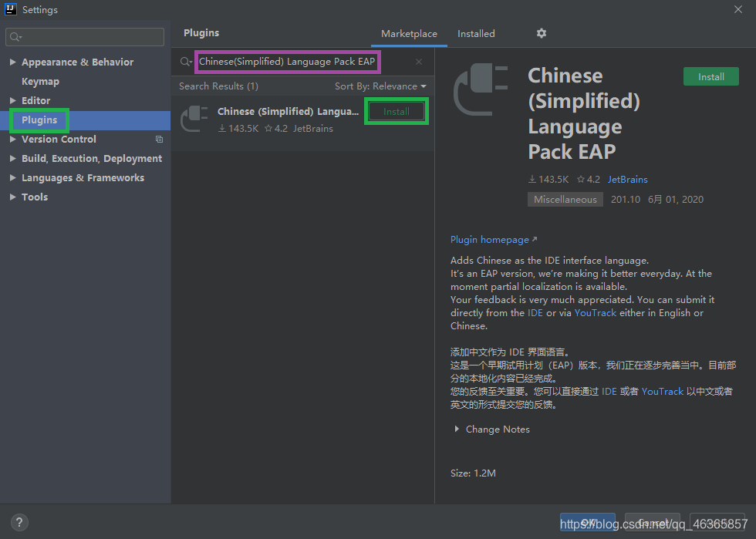
Task: Expand the Tools settings node
Action: [x=13, y=197]
